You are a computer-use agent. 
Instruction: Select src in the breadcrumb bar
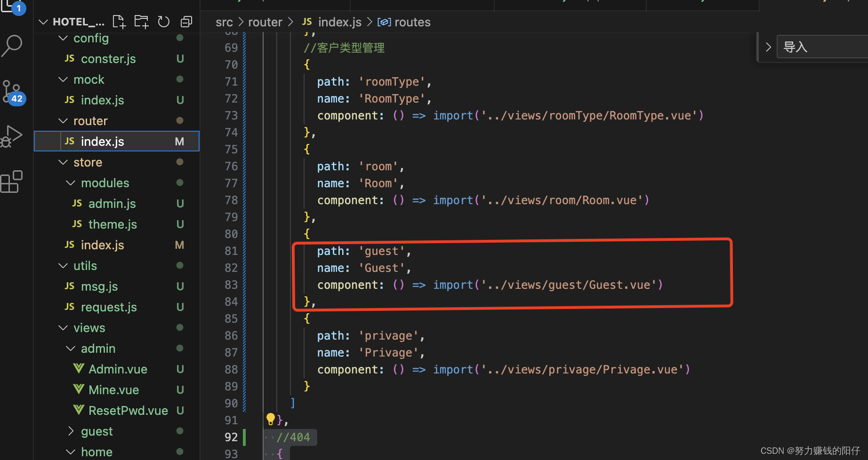pyautogui.click(x=224, y=22)
